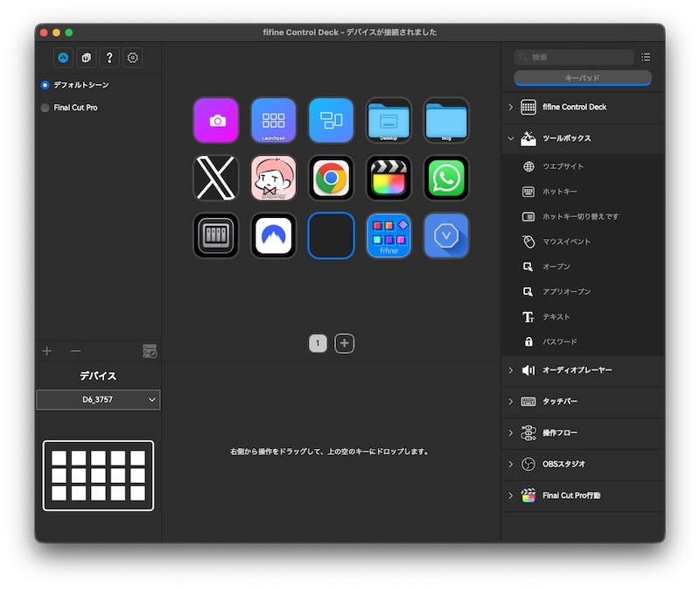Select the テキスト action in the toolbox
This screenshot has width=700, height=589.
click(x=556, y=317)
